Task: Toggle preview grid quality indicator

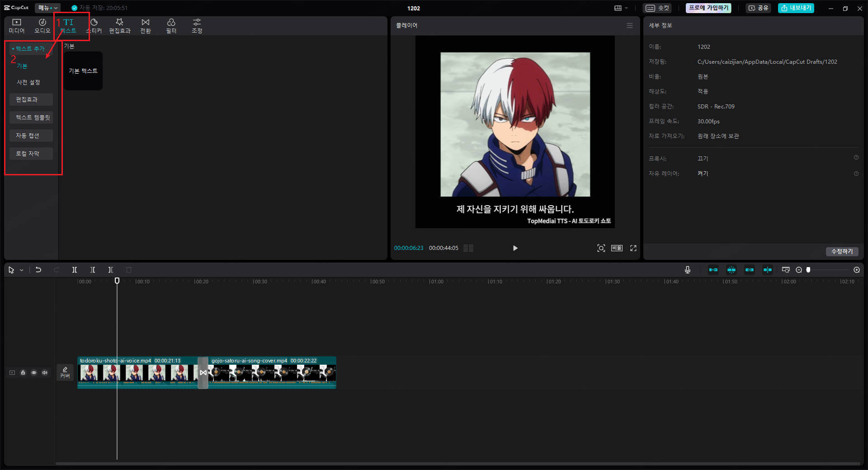Action: [x=468, y=248]
